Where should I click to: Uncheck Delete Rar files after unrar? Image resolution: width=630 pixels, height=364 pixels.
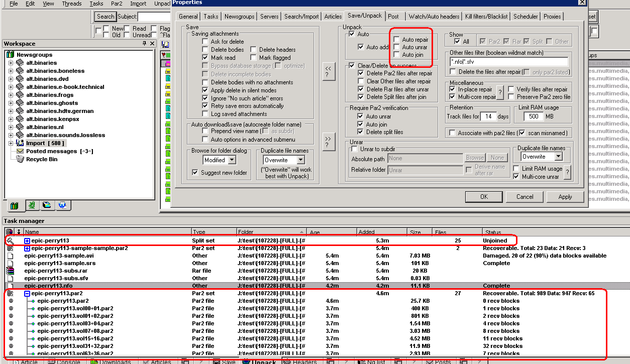(x=361, y=89)
